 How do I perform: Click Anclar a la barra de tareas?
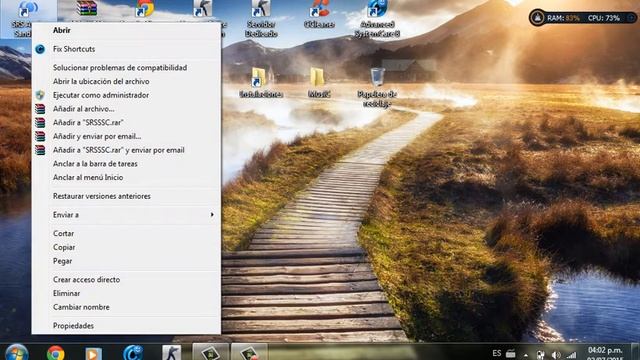tap(126, 164)
